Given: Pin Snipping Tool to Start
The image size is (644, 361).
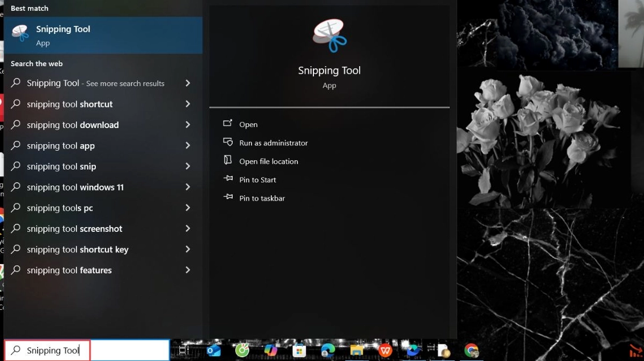Looking at the screenshot, I should pyautogui.click(x=257, y=180).
